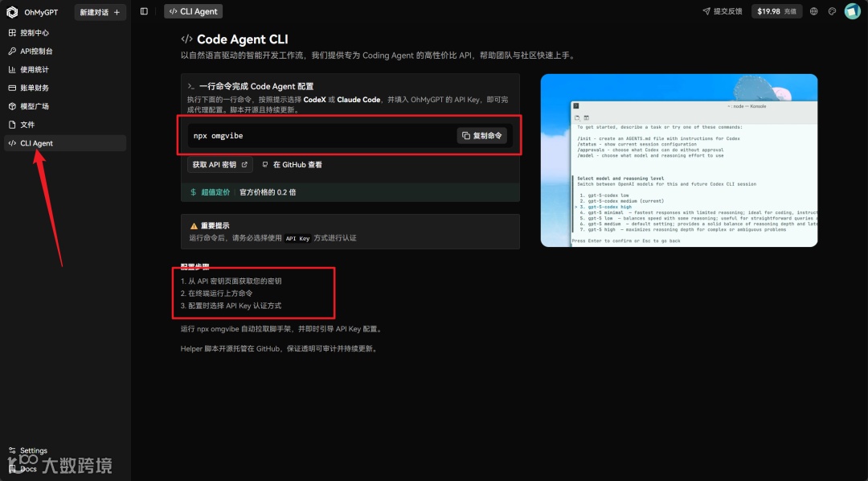Screen dimensions: 868x481
Task: Click the Settings sliders icon
Action: point(12,450)
